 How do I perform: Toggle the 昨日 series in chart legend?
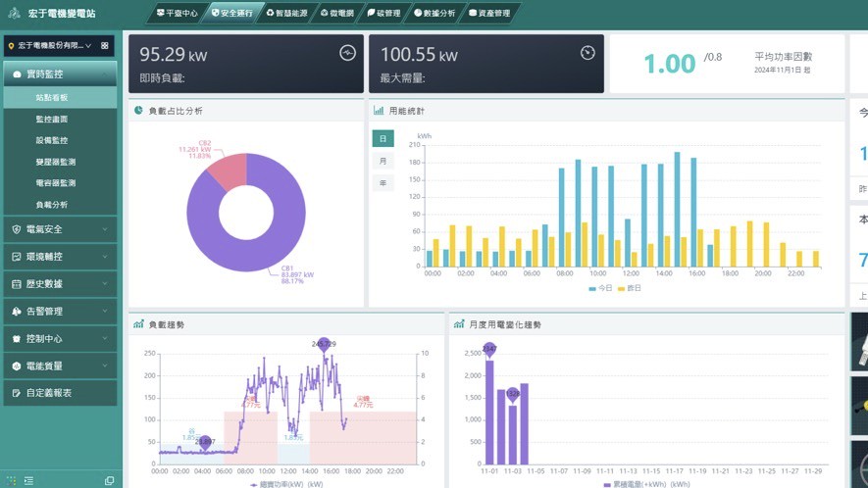(x=629, y=288)
